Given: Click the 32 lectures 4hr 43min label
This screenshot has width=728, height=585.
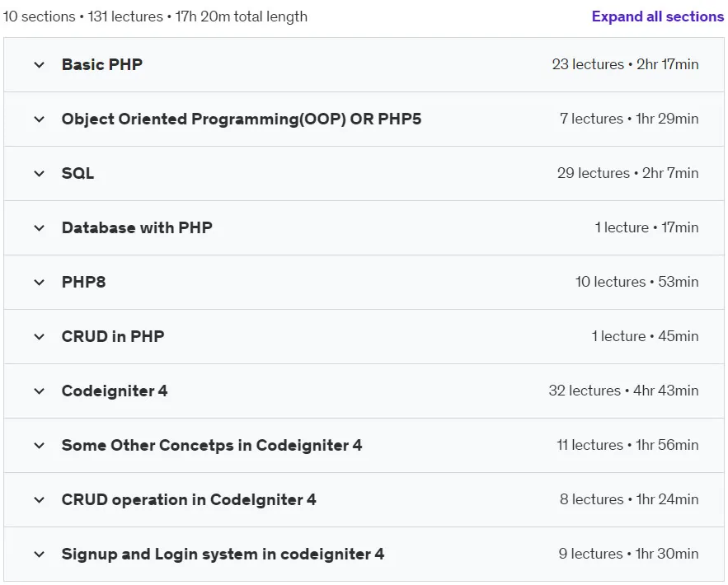Looking at the screenshot, I should click(x=623, y=391).
